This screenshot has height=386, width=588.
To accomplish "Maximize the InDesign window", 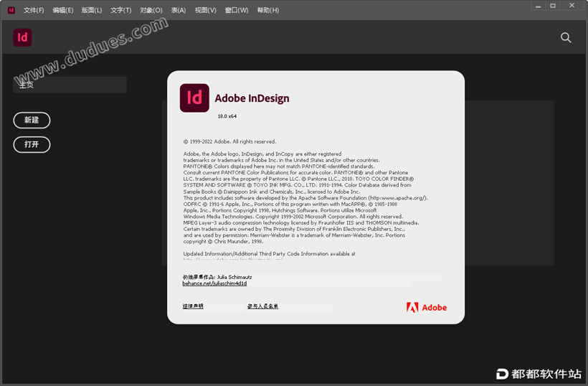I will point(553,6).
